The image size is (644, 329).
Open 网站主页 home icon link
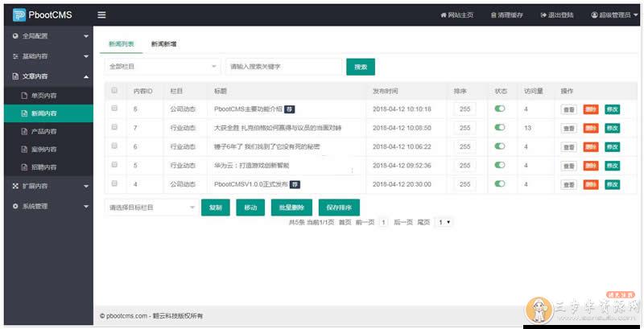tap(443, 15)
